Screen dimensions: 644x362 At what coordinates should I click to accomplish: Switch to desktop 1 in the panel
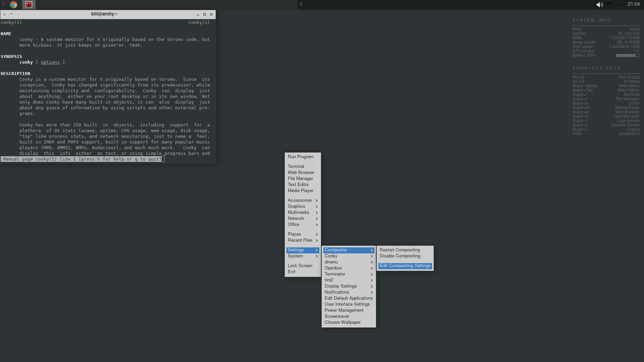click(3, 4)
